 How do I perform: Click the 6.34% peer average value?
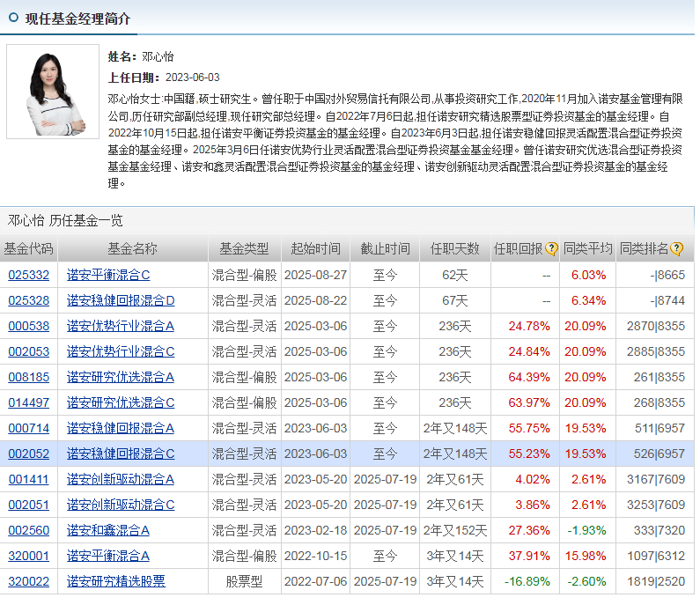click(588, 300)
